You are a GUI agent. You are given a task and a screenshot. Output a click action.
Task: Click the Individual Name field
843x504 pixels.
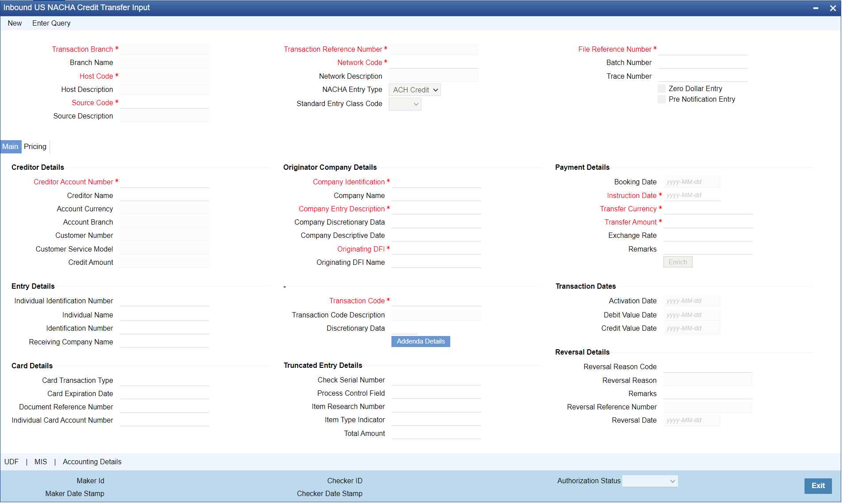point(165,315)
